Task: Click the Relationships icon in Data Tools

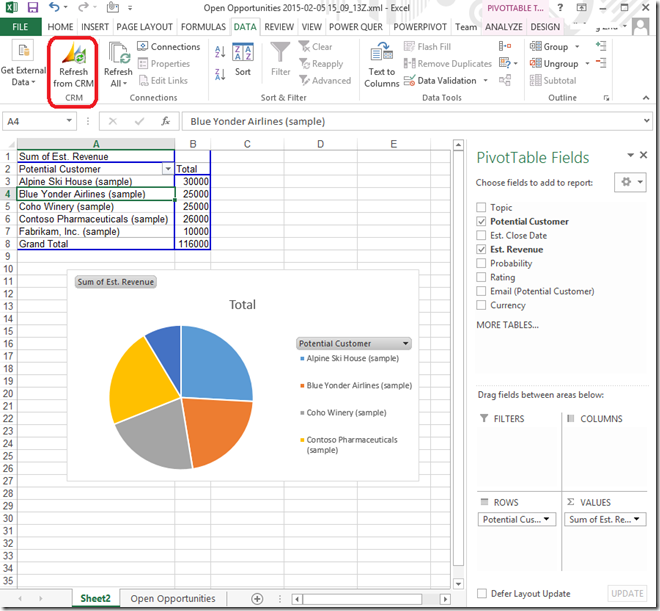Action: point(505,80)
